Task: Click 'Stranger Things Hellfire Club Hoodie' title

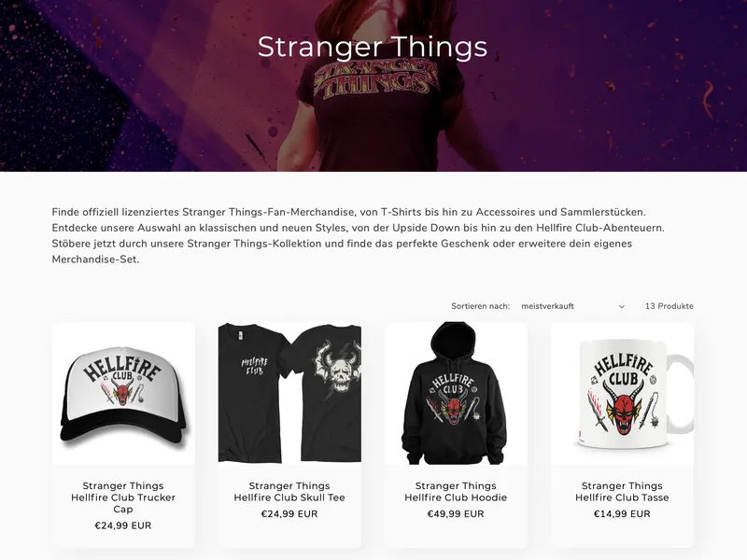Action: 456,492
